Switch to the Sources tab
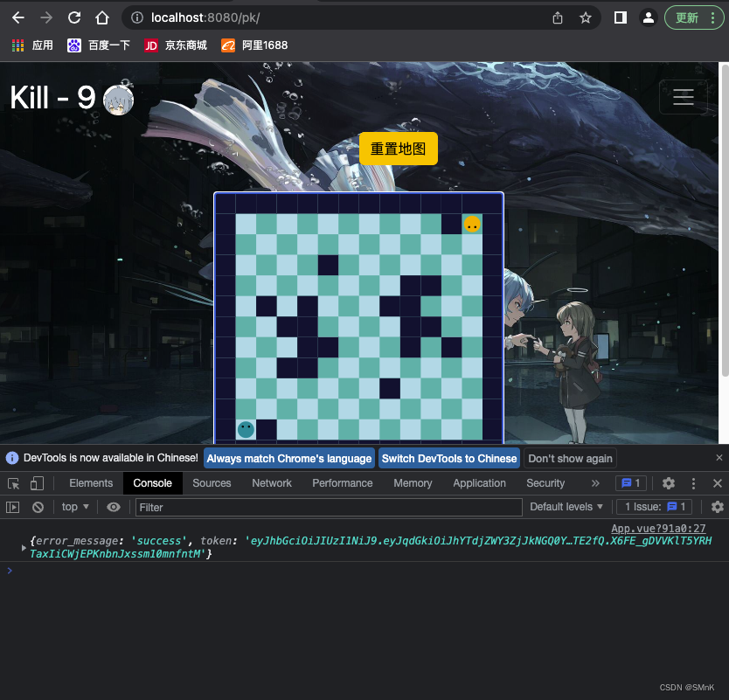 (212, 483)
